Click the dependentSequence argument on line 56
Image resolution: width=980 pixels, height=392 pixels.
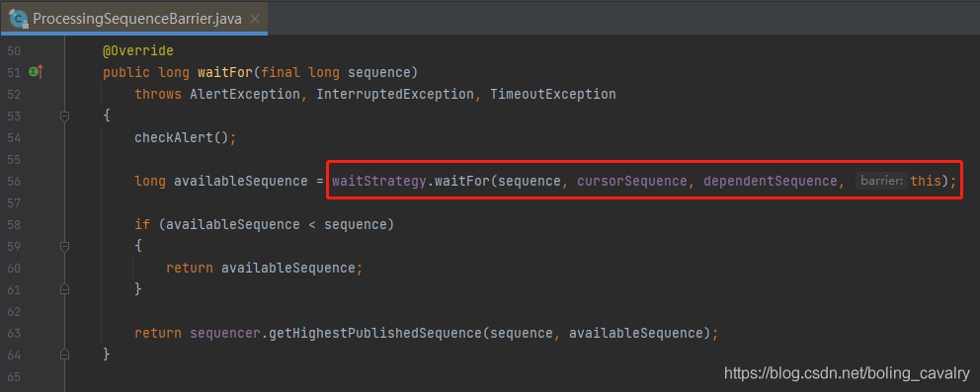coord(770,181)
